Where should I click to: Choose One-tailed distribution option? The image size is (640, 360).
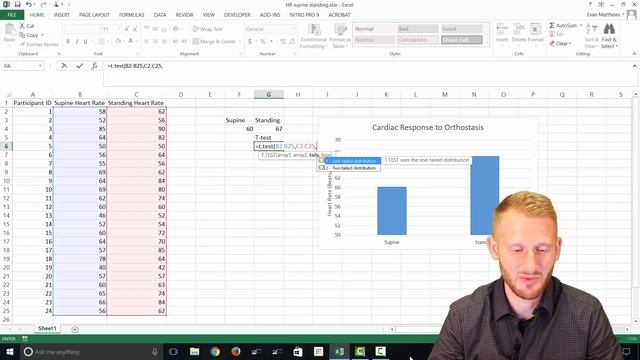349,161
